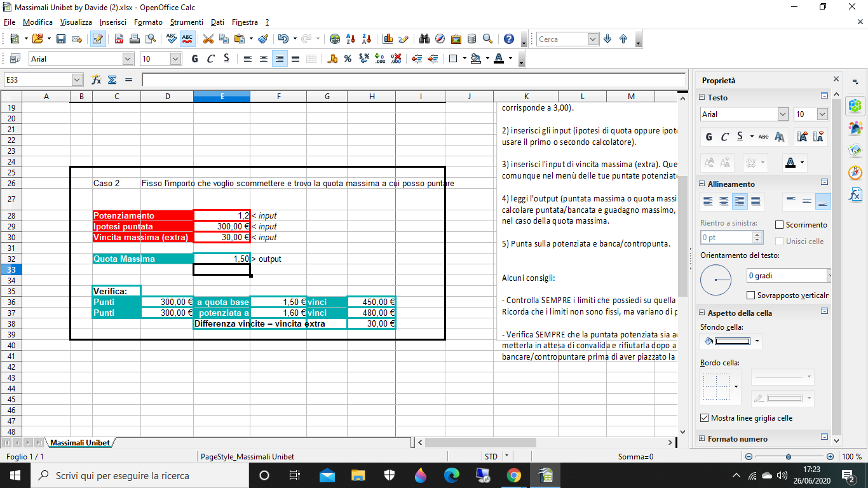Find next with down arrow
The height and width of the screenshot is (488, 868).
(x=607, y=39)
